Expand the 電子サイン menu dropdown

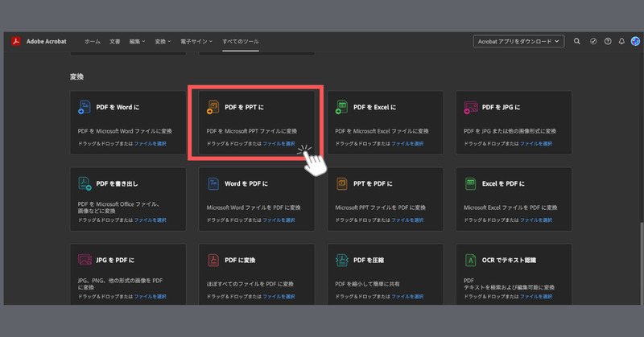coord(196,42)
